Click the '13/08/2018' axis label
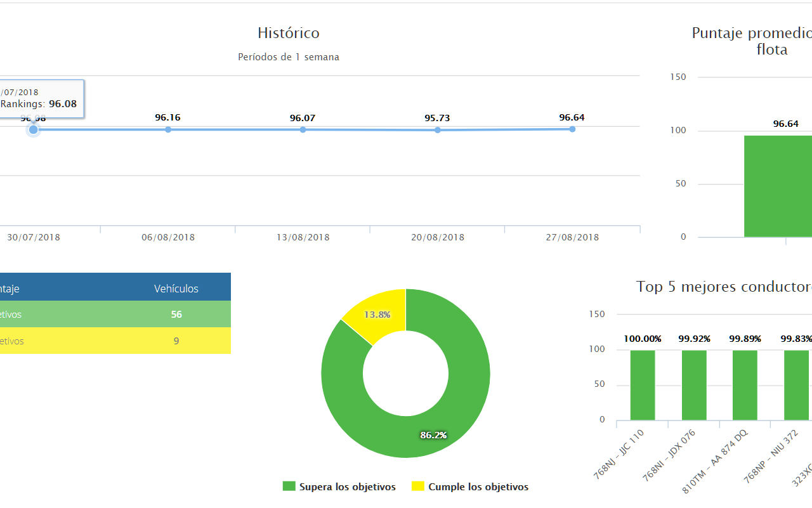Screen dimensions: 812x508 click(303, 237)
